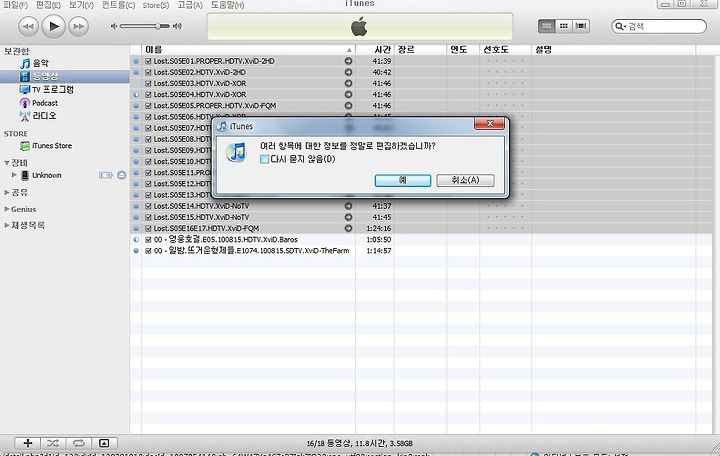The width and height of the screenshot is (720, 456).
Task: Expand the Unknown device triangle
Action: point(14,175)
